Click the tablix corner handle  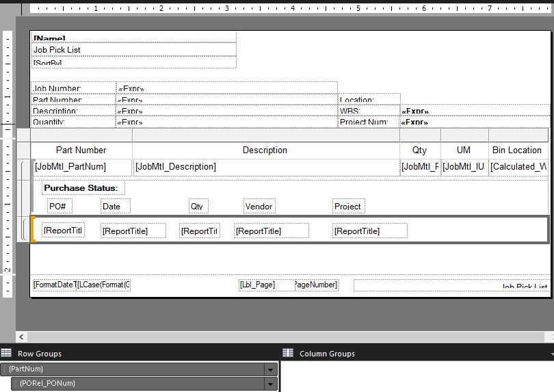24,135
